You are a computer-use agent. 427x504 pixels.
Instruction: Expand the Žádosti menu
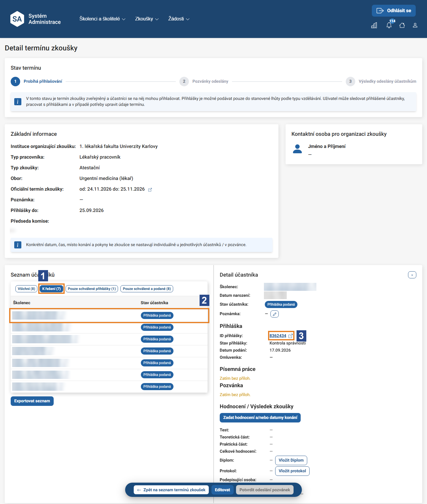pos(179,19)
